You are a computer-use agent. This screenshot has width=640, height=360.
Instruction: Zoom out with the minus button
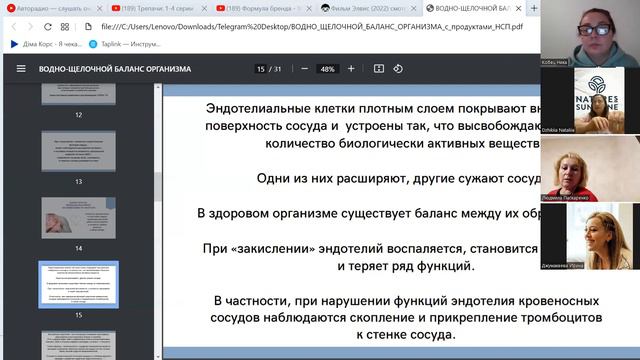[304, 69]
